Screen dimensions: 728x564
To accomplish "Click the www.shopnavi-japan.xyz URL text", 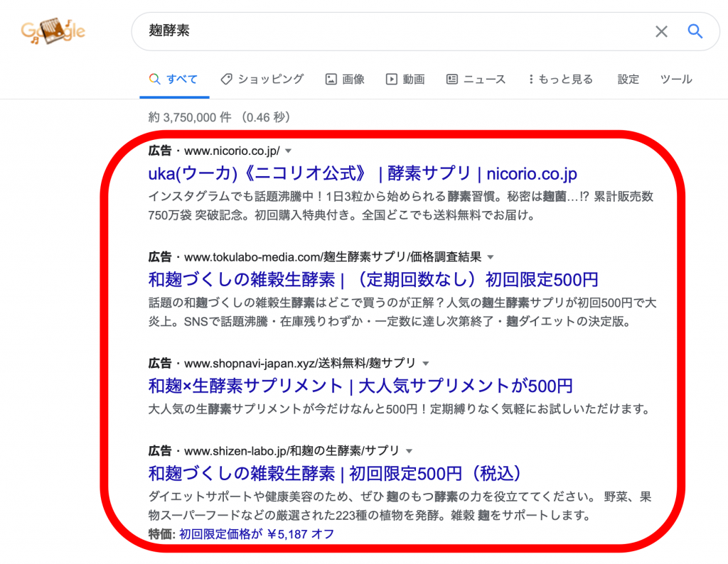I will 300,363.
